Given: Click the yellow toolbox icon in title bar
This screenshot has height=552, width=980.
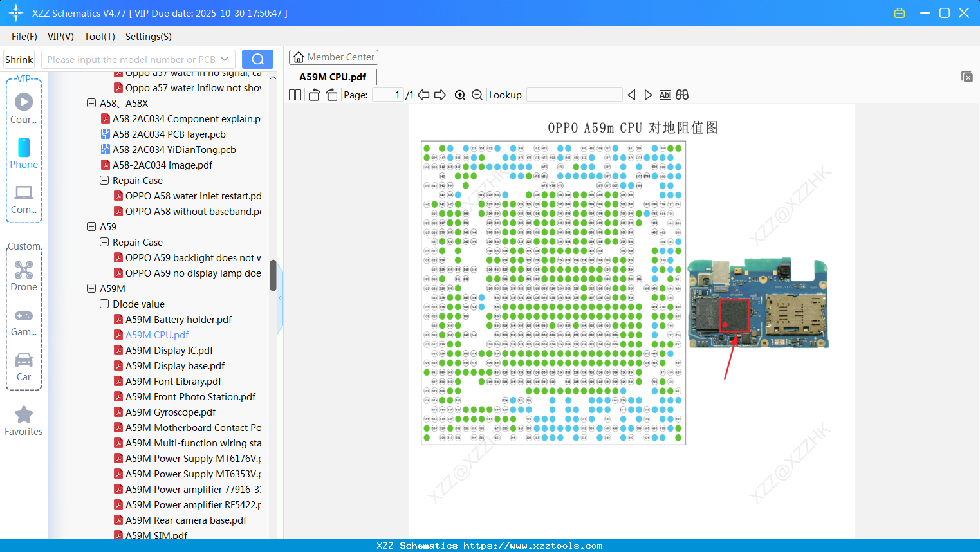Looking at the screenshot, I should coord(900,13).
